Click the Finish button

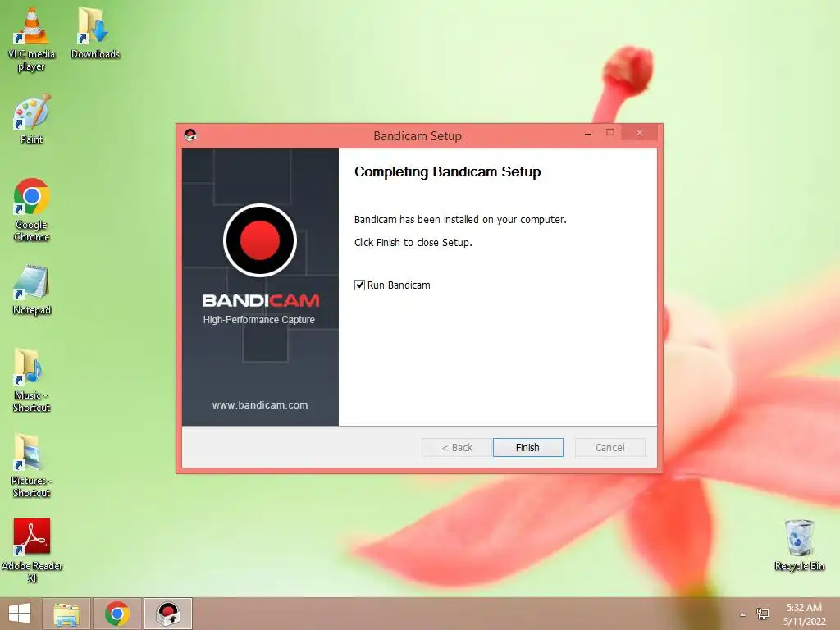[x=527, y=447]
